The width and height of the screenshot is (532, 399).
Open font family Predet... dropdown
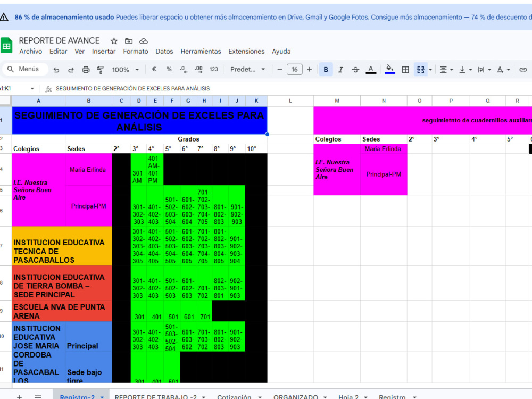(x=248, y=69)
